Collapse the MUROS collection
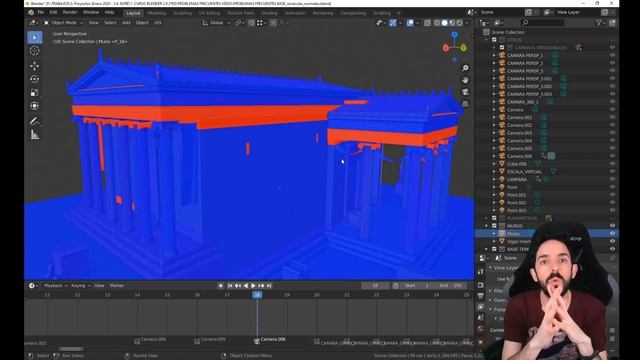The width and height of the screenshot is (640, 360). click(x=486, y=226)
